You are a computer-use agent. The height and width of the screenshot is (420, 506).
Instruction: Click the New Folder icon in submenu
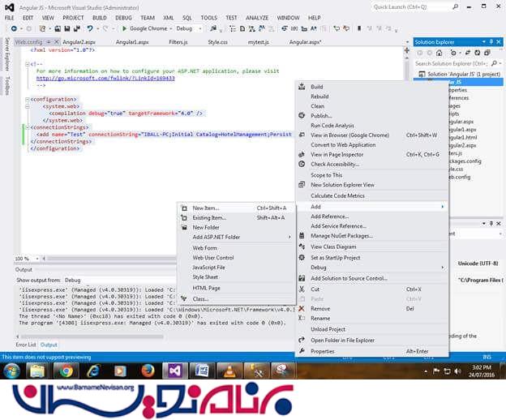184,228
